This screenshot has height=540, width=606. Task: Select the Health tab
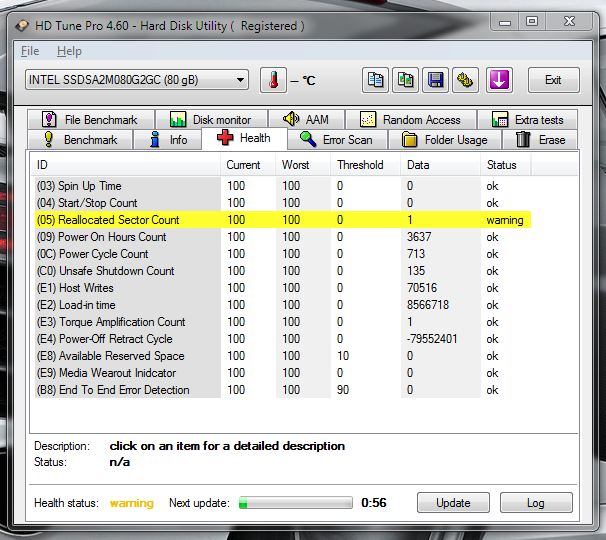(244, 138)
